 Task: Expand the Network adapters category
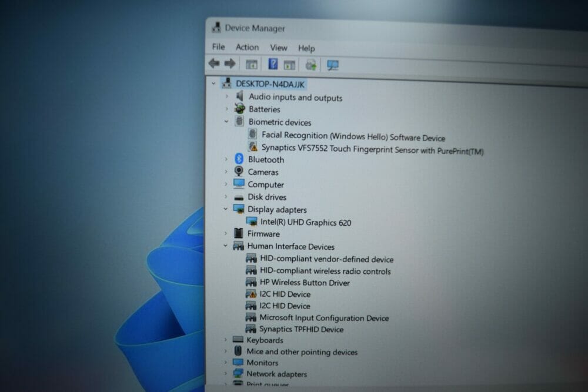225,373
